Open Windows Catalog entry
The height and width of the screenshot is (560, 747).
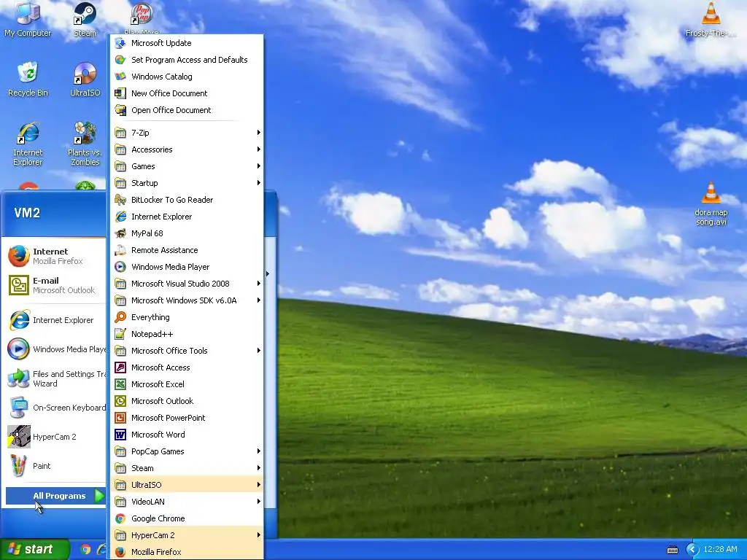coord(187,77)
